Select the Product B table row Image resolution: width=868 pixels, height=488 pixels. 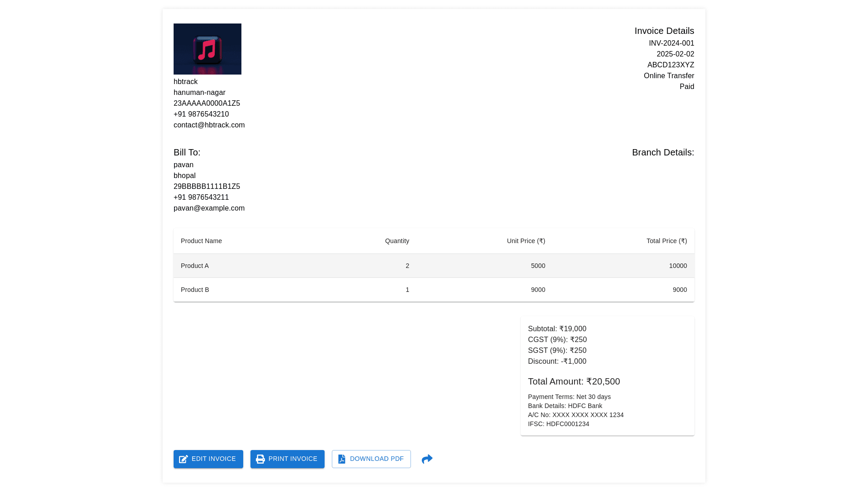coord(434,290)
